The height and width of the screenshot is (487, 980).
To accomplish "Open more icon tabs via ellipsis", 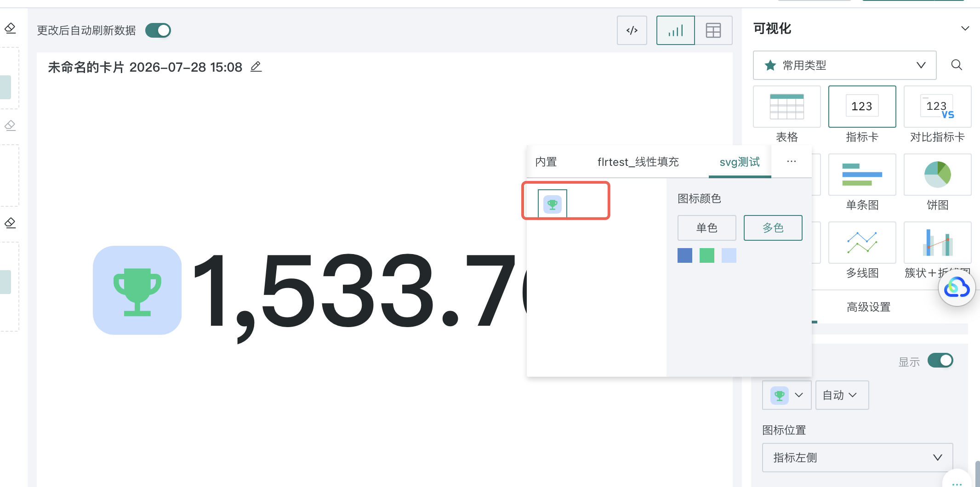I will click(x=791, y=161).
